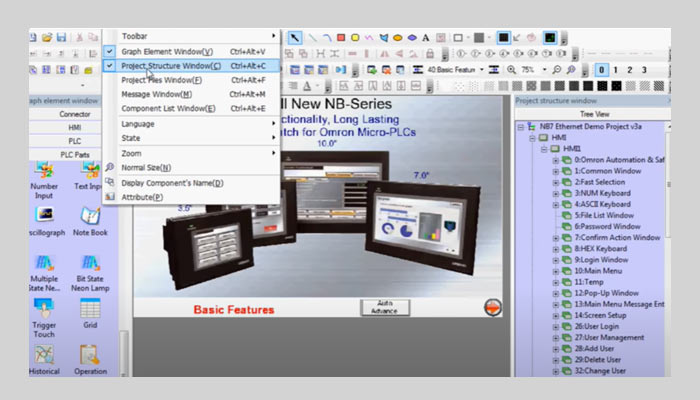Switch to state 3 button
Image resolution: width=700 pixels, height=400 pixels.
point(644,70)
